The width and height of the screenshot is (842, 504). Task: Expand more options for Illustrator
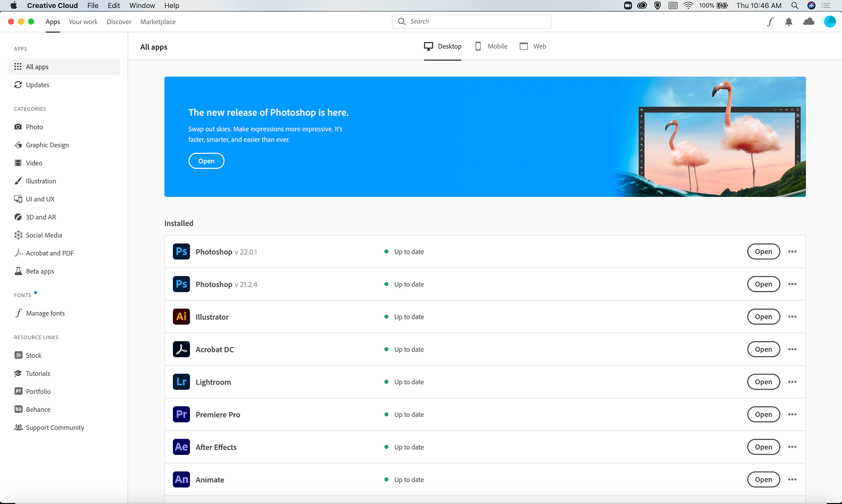pyautogui.click(x=792, y=316)
